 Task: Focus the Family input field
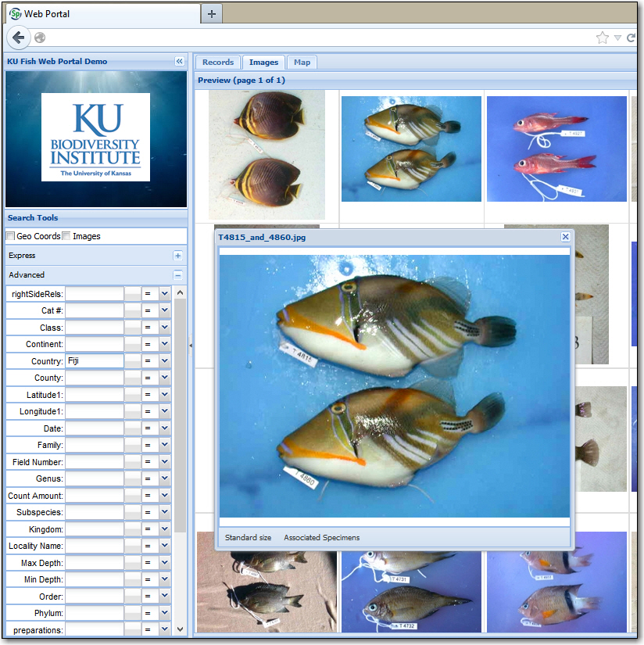click(95, 445)
